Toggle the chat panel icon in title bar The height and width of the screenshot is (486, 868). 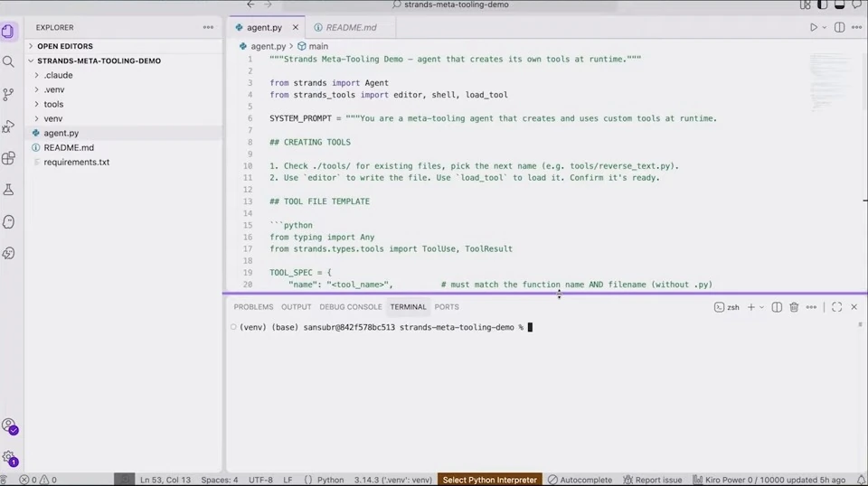(857, 5)
